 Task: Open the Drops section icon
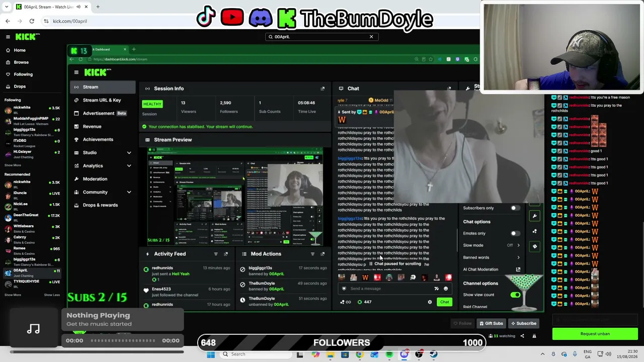pyautogui.click(x=8, y=86)
